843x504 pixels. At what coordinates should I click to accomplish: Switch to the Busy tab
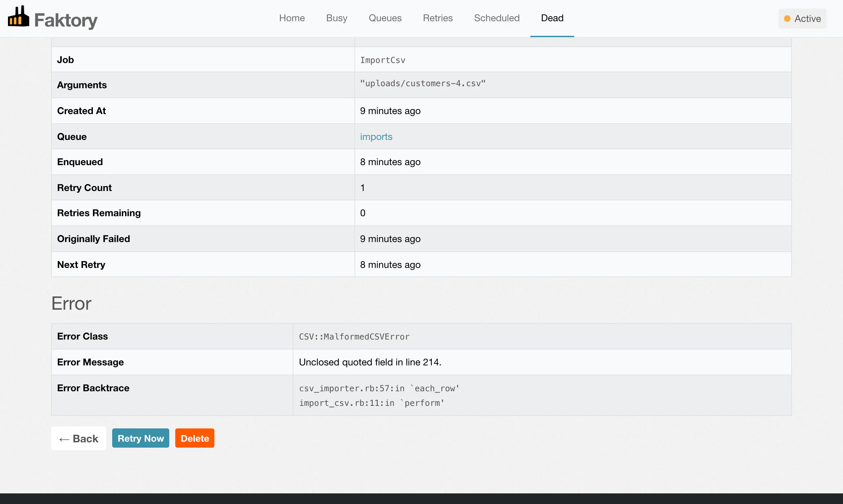(337, 18)
